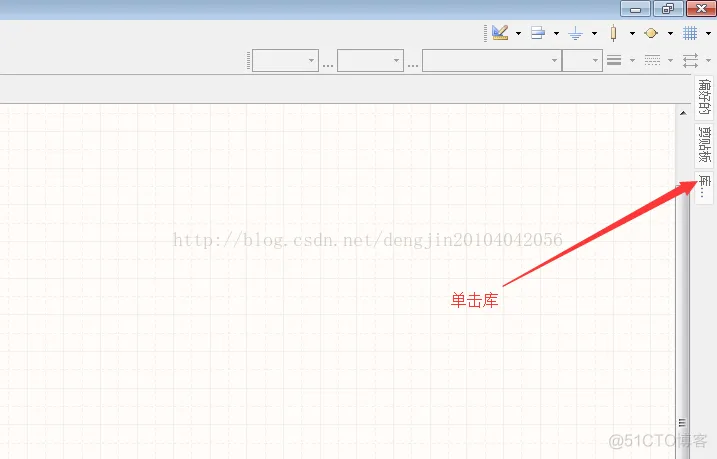Image resolution: width=717 pixels, height=459 pixels.
Task: Expand the arrow next to the arrow style icon
Action: [708, 60]
